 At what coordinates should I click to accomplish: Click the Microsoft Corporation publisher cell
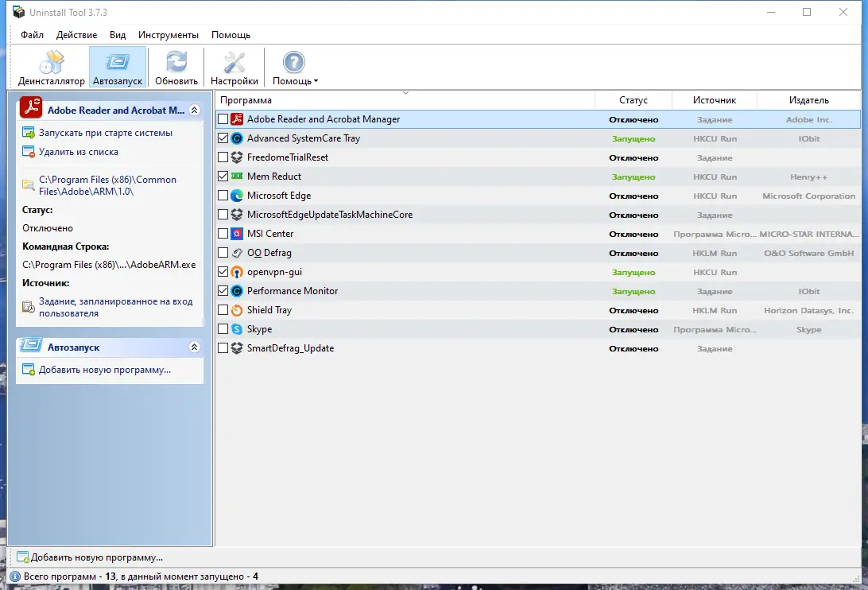click(808, 196)
